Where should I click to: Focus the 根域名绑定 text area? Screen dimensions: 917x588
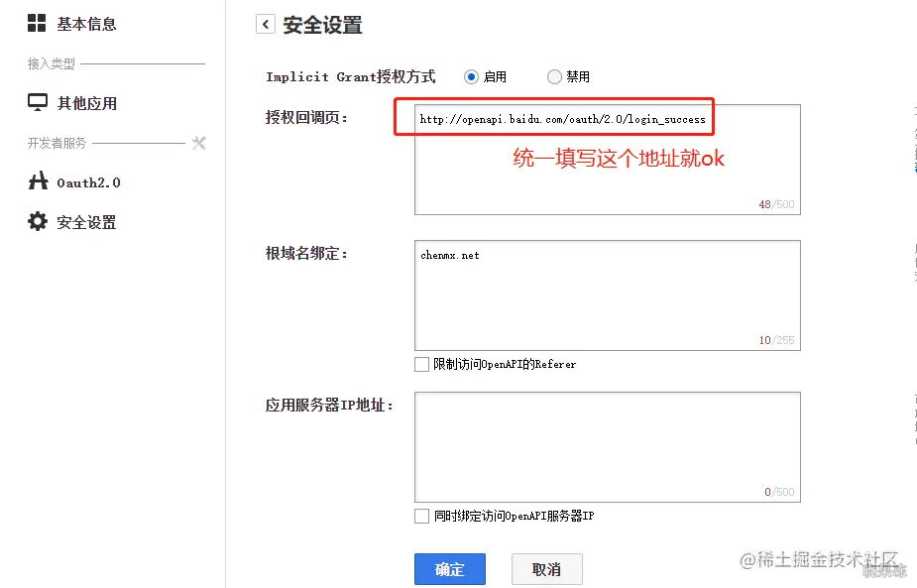click(608, 295)
